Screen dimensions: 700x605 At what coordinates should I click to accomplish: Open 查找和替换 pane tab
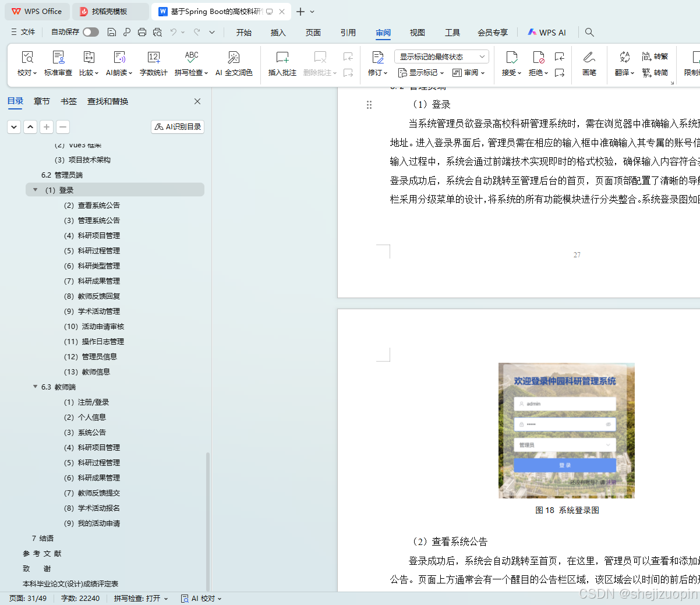(x=108, y=101)
